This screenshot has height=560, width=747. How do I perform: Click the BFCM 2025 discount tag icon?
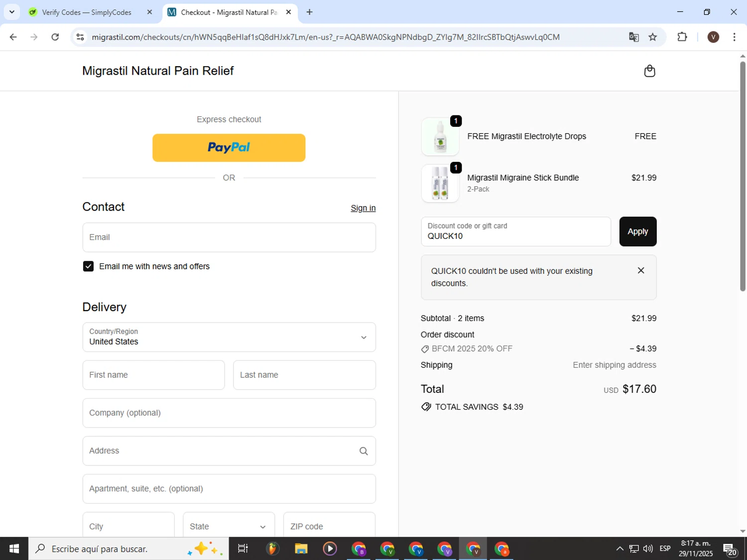click(425, 349)
